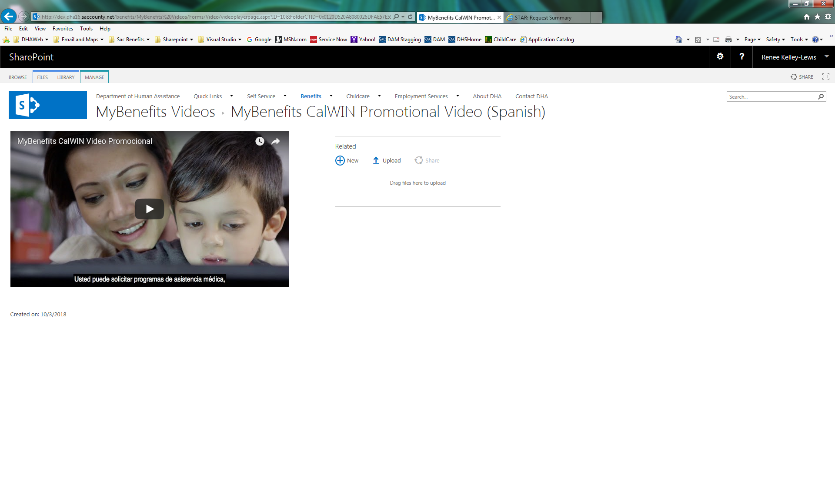Open the Yahoo! bookmark
Viewport: 835px width, 504px height.
click(x=363, y=40)
